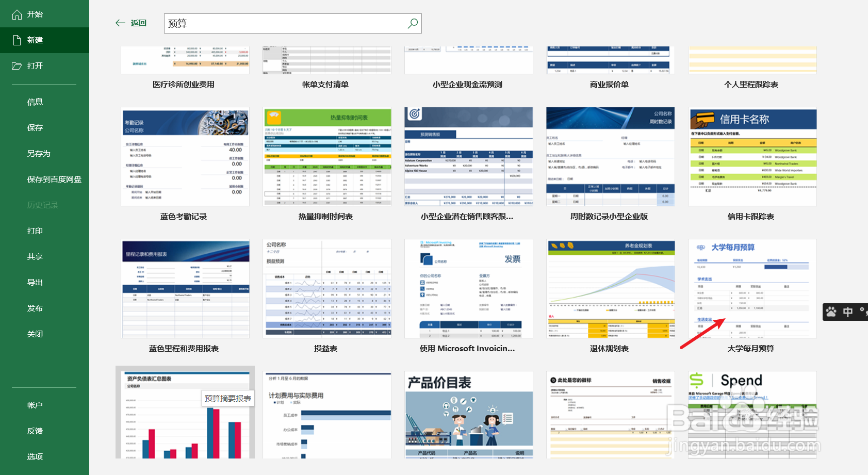Click the 小型企业现金流预测 template label
The width and height of the screenshot is (868, 475).
click(467, 85)
